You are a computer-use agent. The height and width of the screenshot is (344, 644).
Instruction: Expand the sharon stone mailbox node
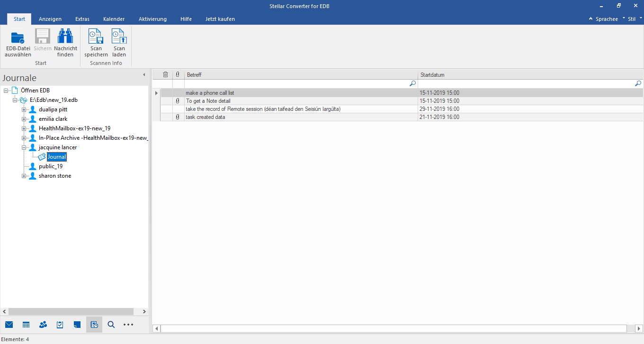coord(24,176)
